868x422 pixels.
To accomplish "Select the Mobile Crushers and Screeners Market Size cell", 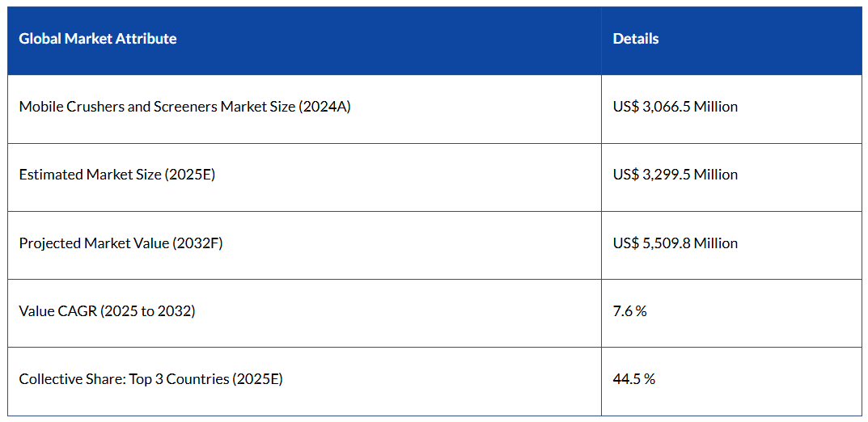I will (184, 107).
